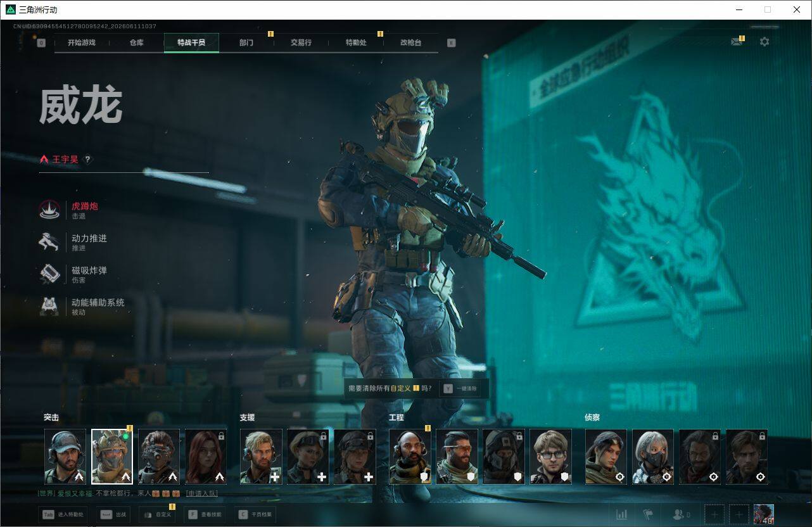812x527 pixels.
Task: Go to the 交易行 tab
Action: pyautogui.click(x=301, y=42)
